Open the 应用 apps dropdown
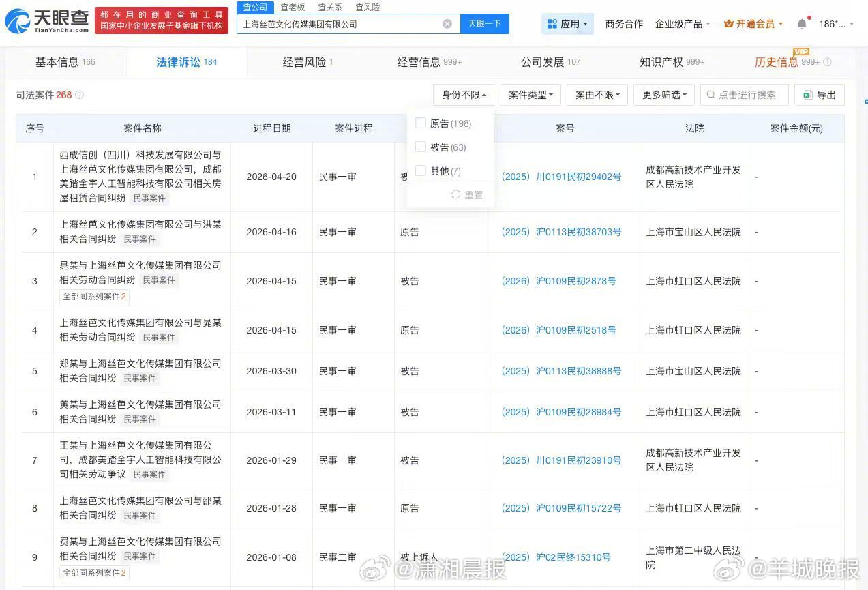 pos(568,24)
